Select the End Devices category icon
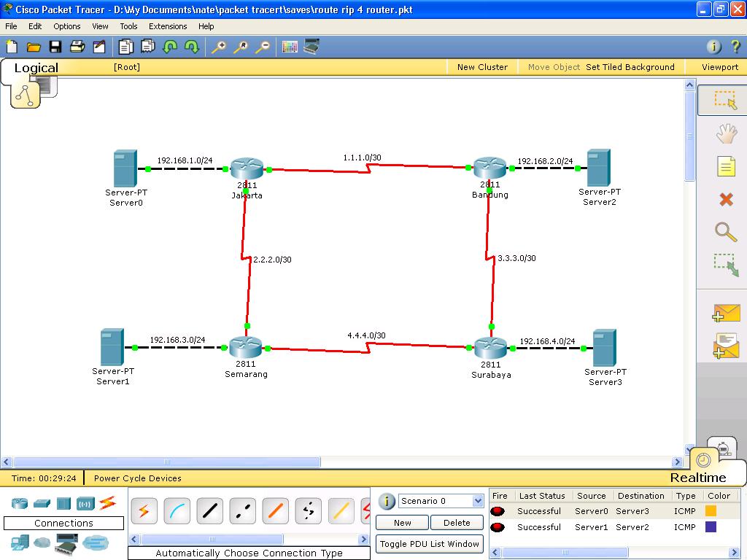 click(x=20, y=542)
